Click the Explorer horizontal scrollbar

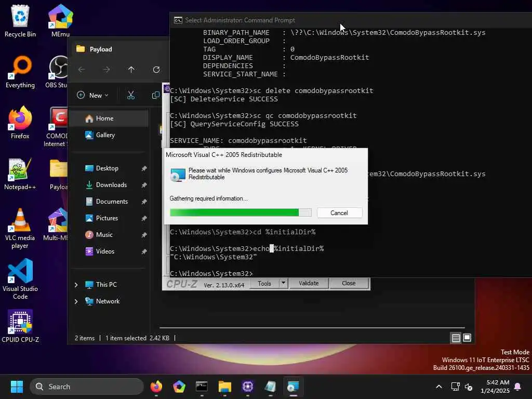coord(312,328)
